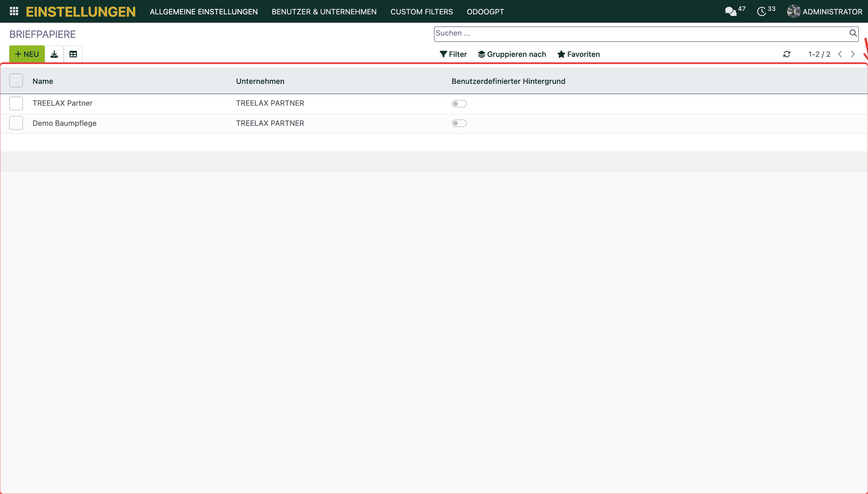Image resolution: width=868 pixels, height=494 pixels.
Task: Sort by Benutzerdefinierter Hintergrund column header
Action: pyautogui.click(x=508, y=81)
